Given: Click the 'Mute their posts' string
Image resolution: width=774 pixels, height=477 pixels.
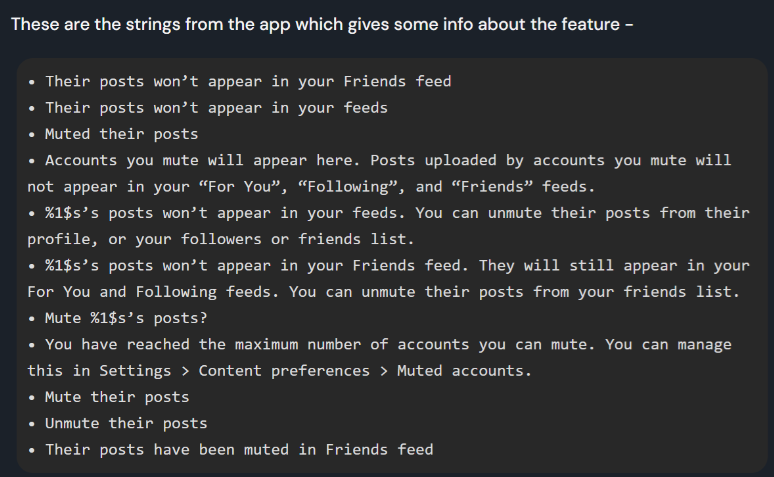Looking at the screenshot, I should click(x=117, y=397).
